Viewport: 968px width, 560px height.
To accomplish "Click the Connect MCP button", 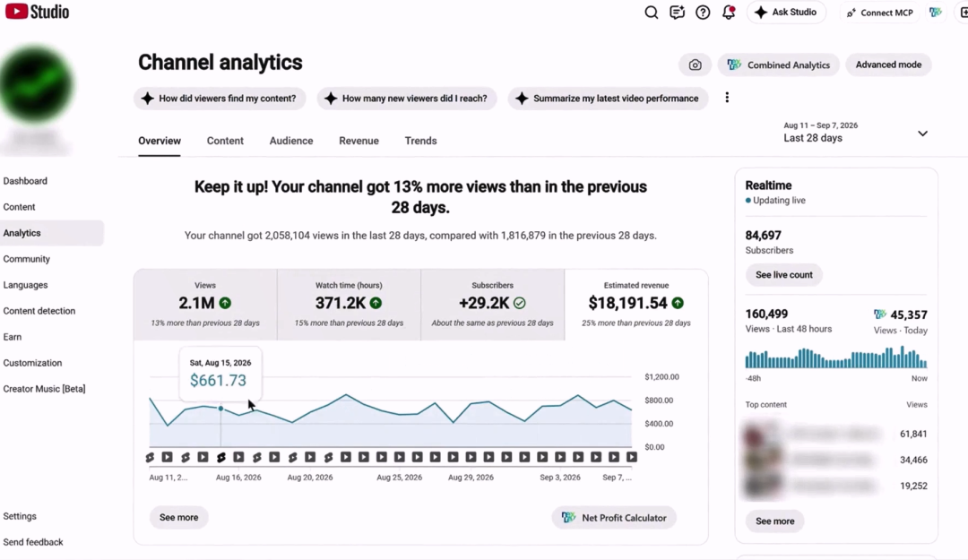I will coord(880,13).
